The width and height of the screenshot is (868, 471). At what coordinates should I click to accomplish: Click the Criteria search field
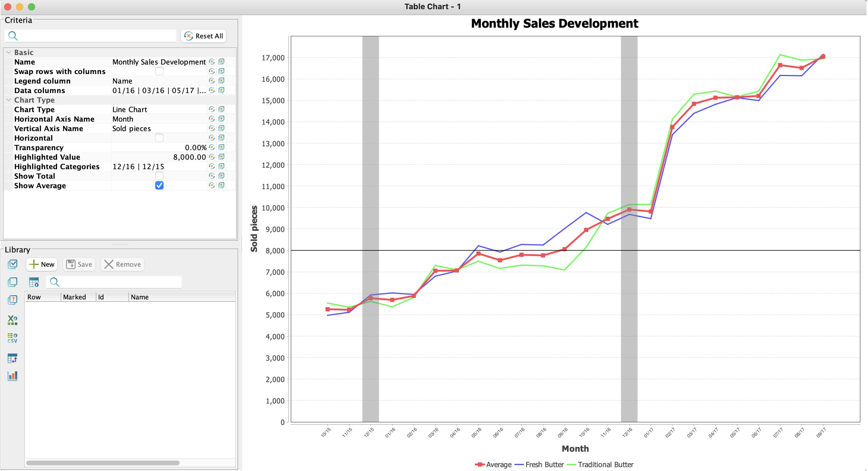point(90,36)
